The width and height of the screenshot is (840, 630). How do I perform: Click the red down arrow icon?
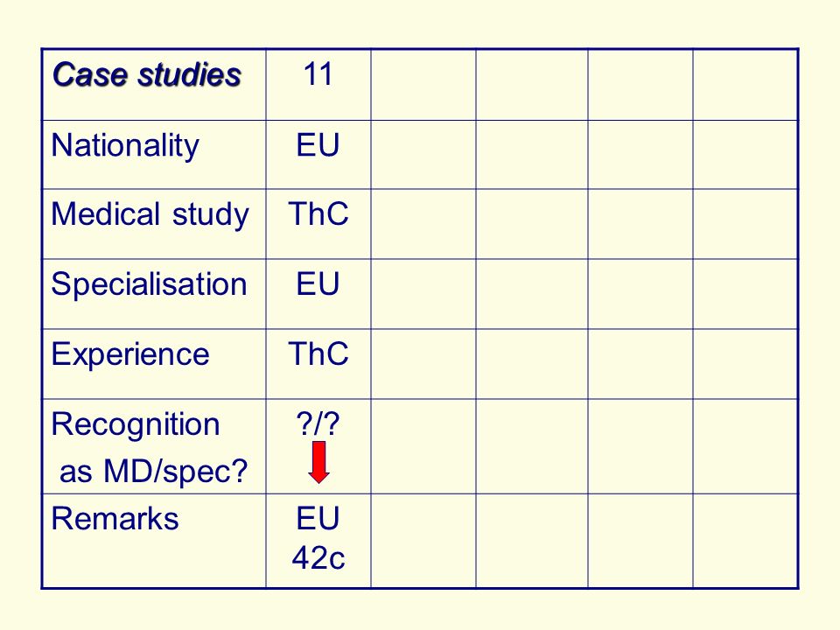pyautogui.click(x=318, y=462)
